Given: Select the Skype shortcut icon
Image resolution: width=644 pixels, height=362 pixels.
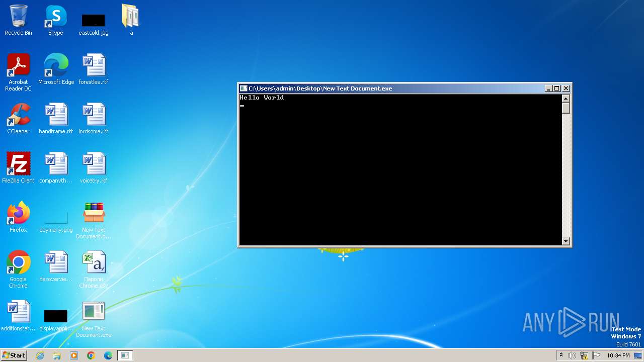Looking at the screenshot, I should 56,20.
